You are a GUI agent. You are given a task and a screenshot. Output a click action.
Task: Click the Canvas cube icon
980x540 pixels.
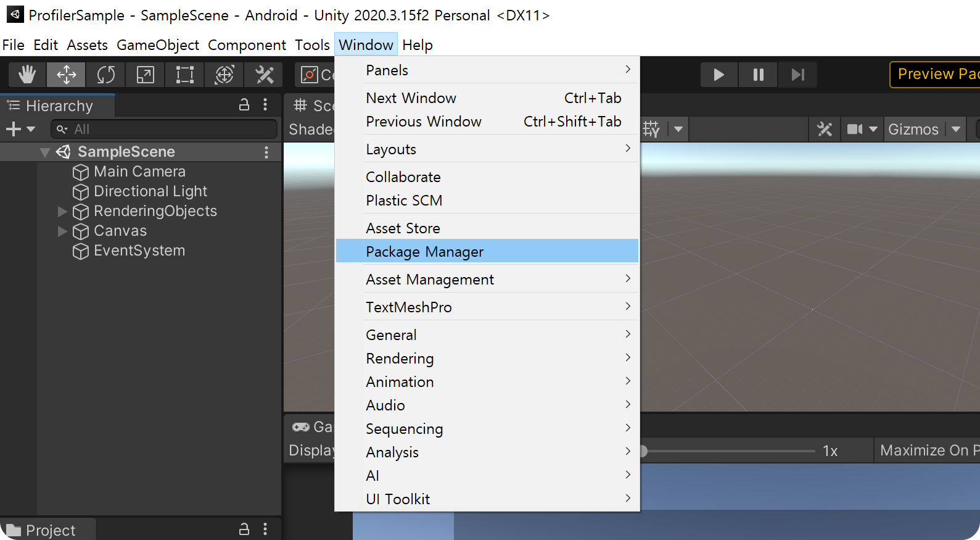(81, 231)
